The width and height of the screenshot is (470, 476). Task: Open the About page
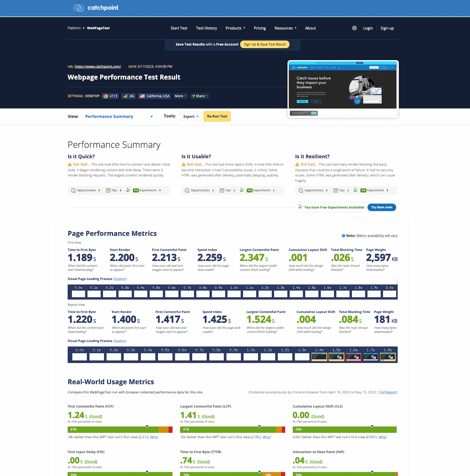(x=310, y=28)
